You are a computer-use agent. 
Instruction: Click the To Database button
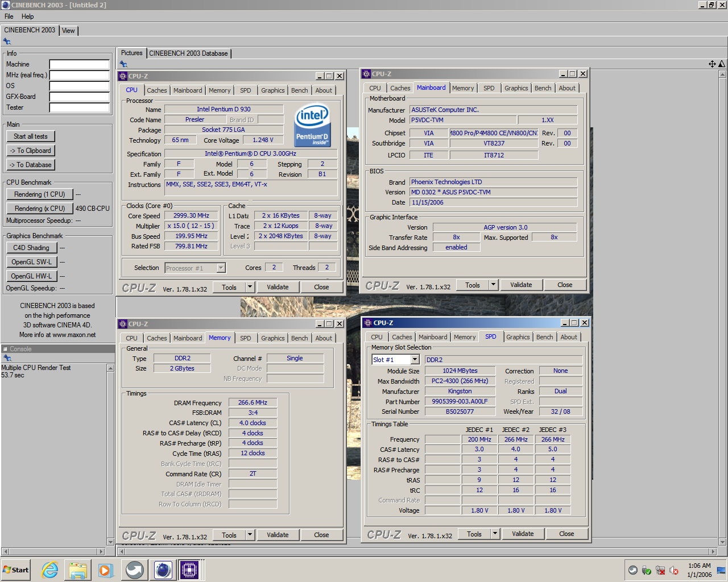(31, 165)
